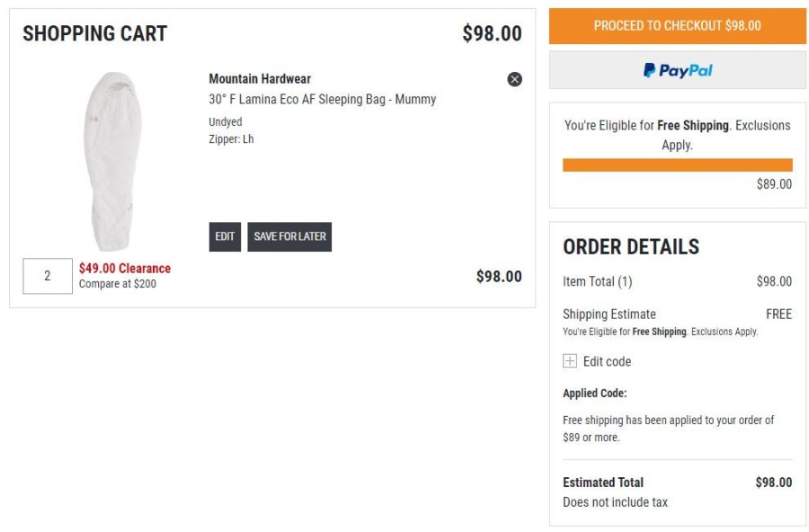
Task: Click Free Shipping link under Shipping Estimate
Action: point(660,332)
